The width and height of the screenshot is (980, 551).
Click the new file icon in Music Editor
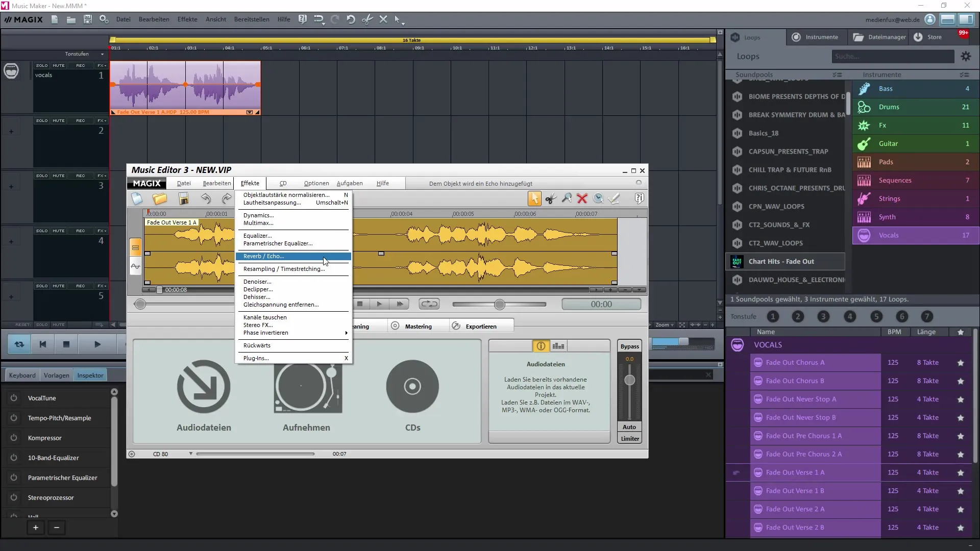pos(137,198)
